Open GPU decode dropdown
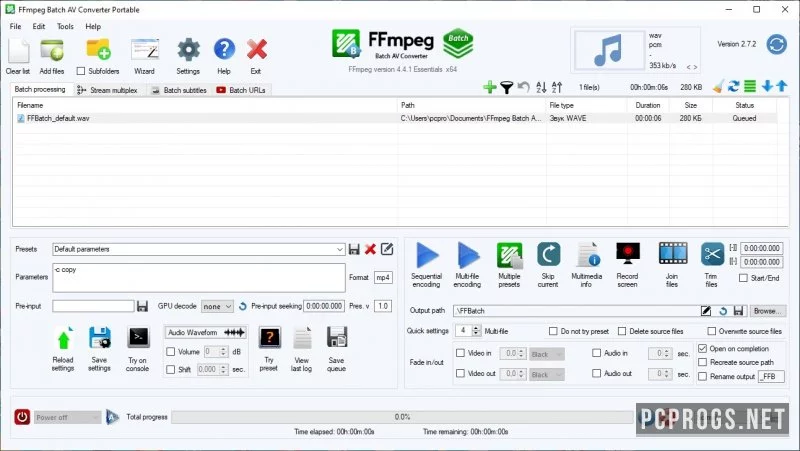The image size is (800, 451). point(217,307)
